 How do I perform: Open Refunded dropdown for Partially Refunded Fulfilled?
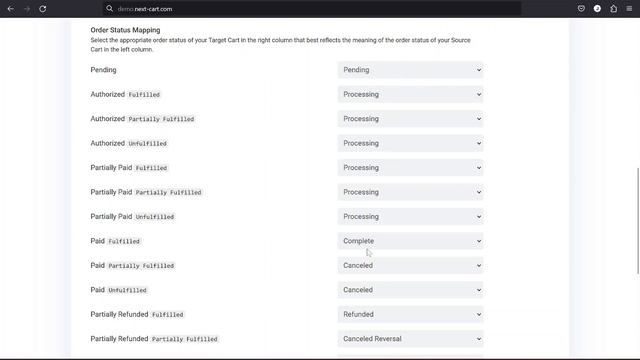point(410,315)
